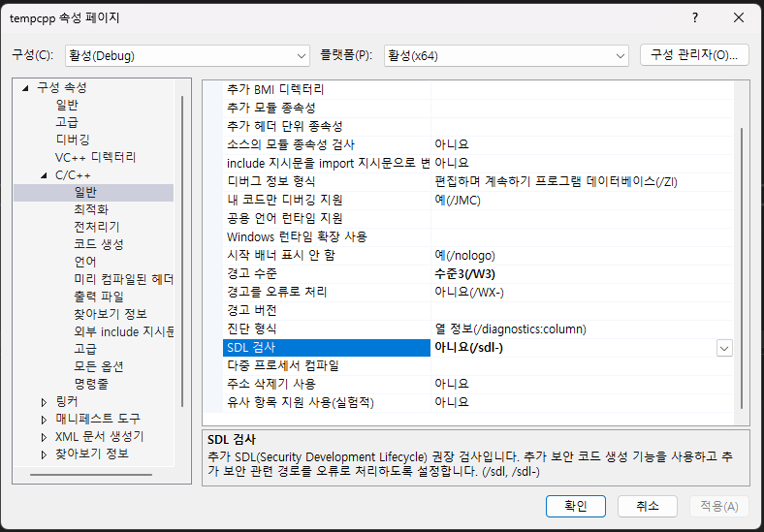764x532 pixels.
Task: Open the SDL 검사 value dropdown arrow
Action: [724, 348]
